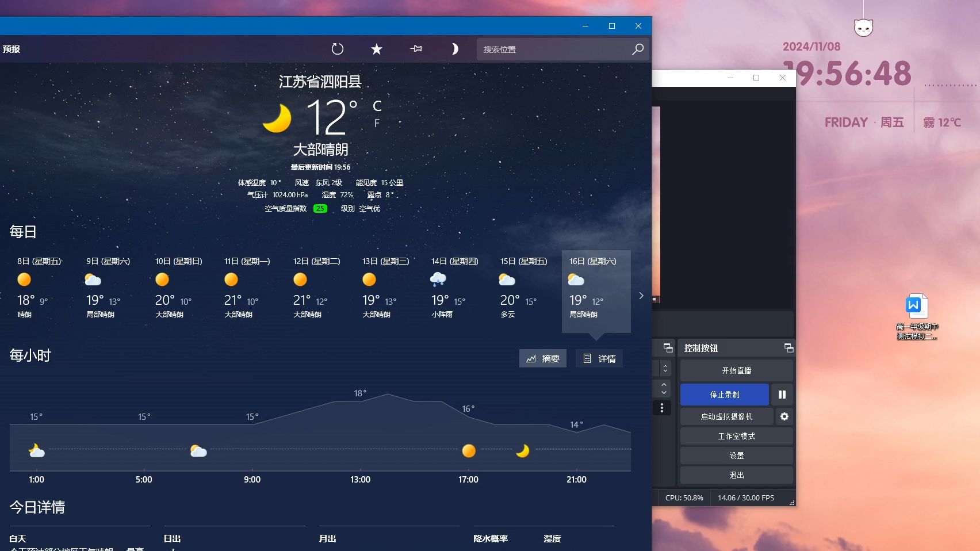Switch temperature unit to Fahrenheit

pyautogui.click(x=377, y=123)
